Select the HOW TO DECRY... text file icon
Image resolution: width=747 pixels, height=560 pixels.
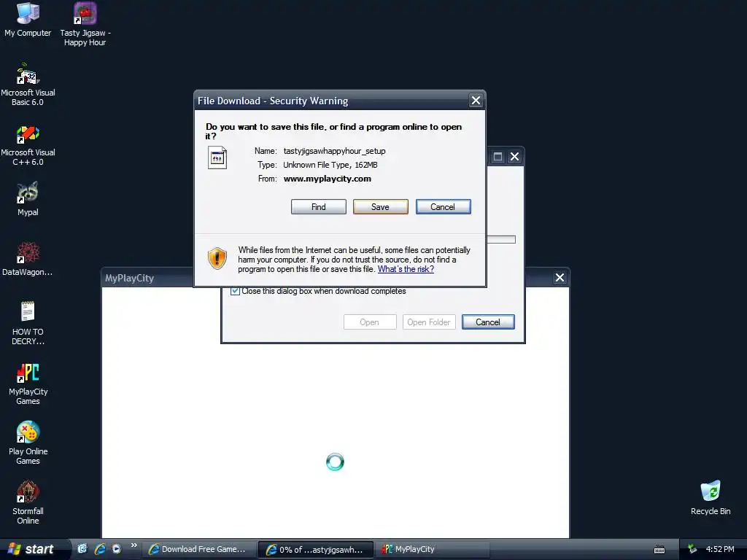point(28,323)
